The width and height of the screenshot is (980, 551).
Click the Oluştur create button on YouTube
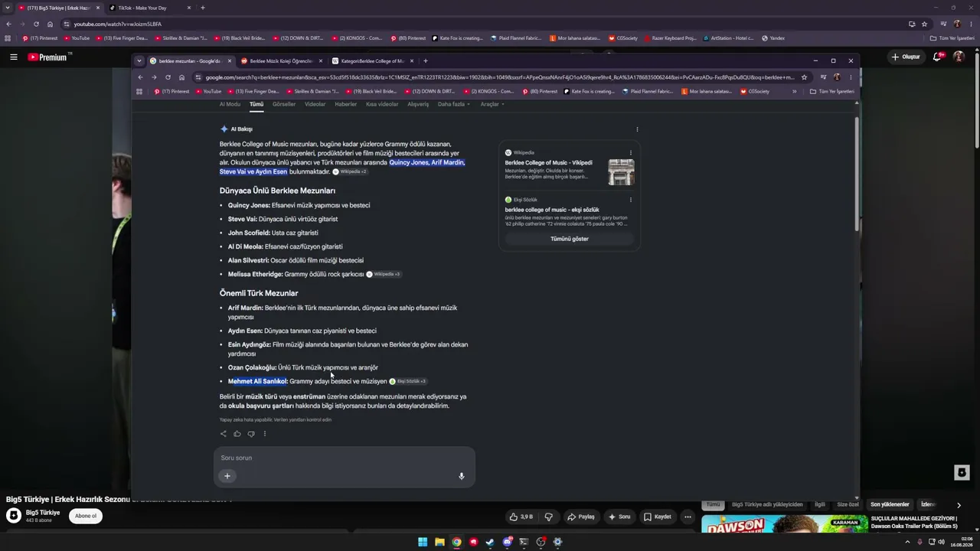click(906, 57)
